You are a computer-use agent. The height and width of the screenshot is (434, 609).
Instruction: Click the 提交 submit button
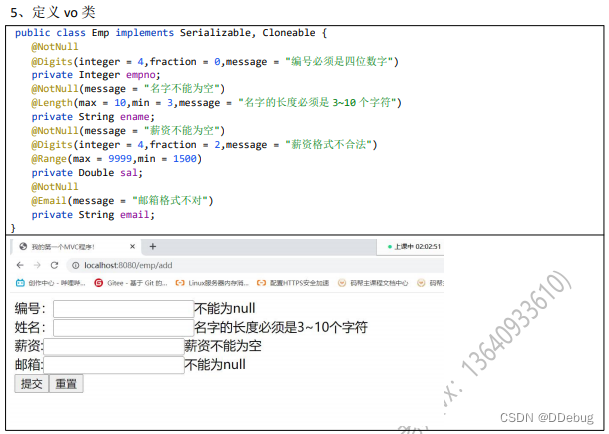point(31,384)
